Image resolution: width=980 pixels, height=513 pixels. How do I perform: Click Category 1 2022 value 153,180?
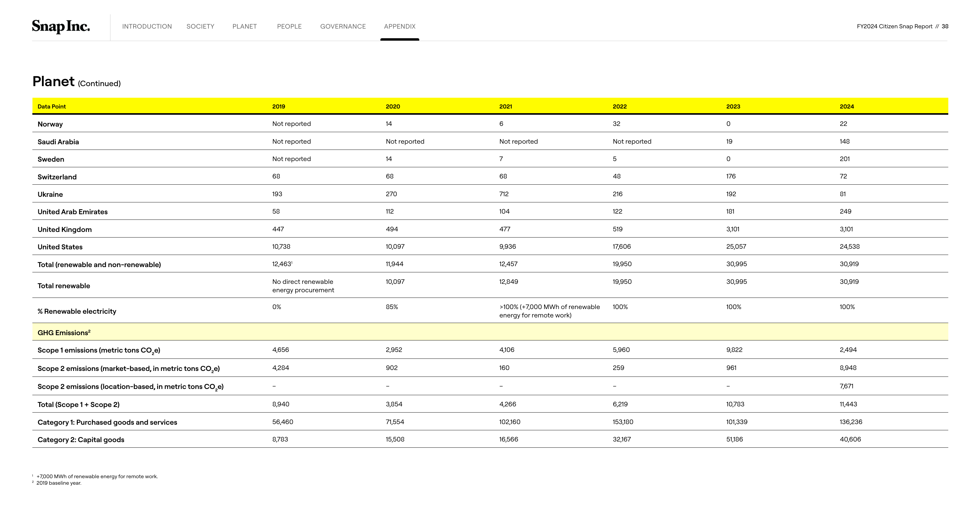623,422
